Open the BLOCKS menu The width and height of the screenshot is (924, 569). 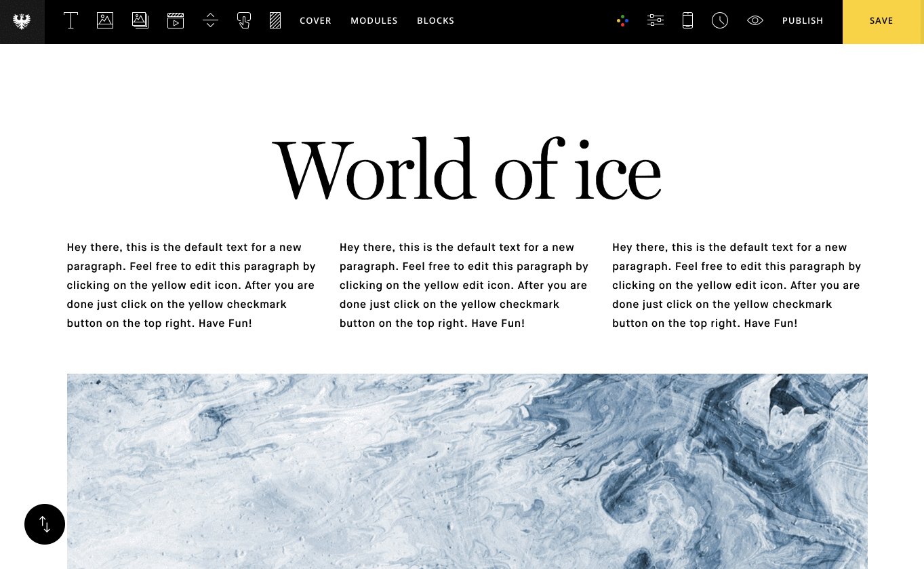click(436, 21)
